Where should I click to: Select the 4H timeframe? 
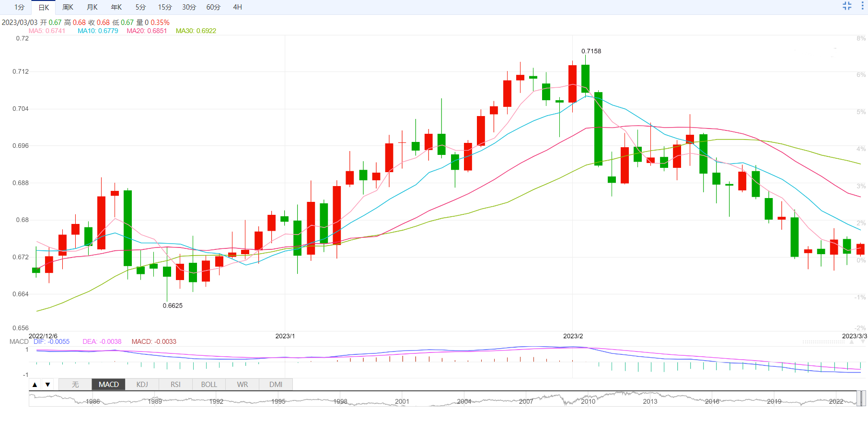point(237,7)
